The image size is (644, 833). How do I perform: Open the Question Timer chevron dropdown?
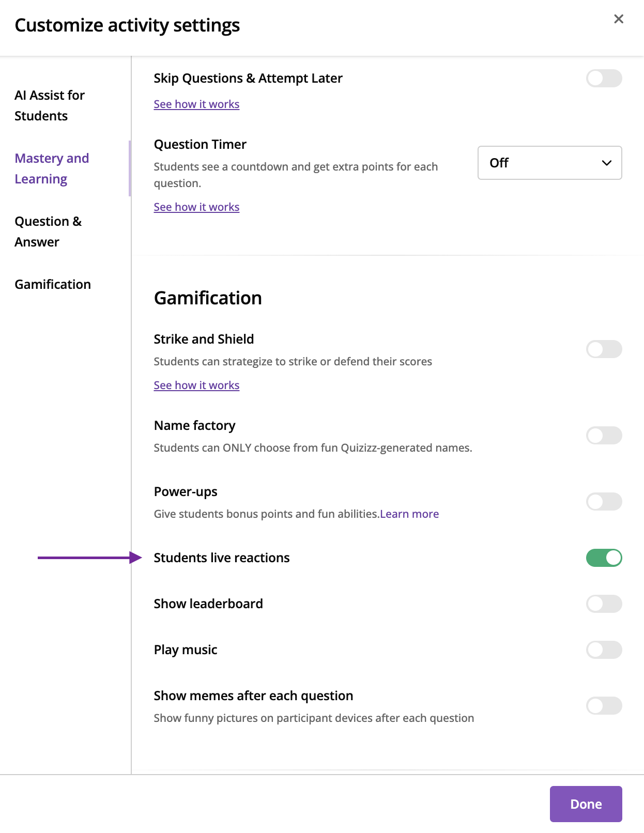click(606, 163)
